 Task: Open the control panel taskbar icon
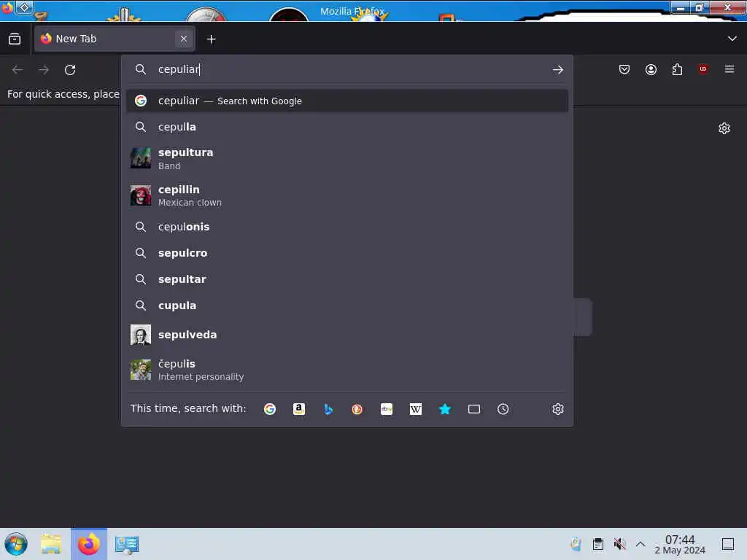127,544
